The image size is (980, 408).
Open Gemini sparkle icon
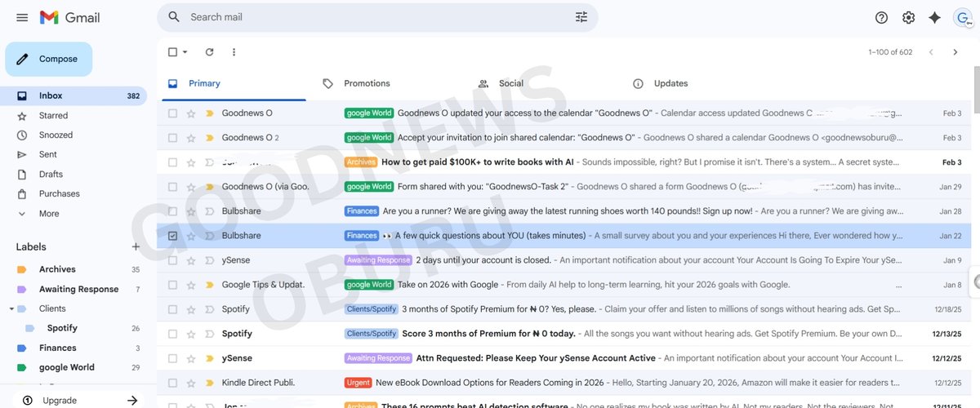click(x=935, y=17)
